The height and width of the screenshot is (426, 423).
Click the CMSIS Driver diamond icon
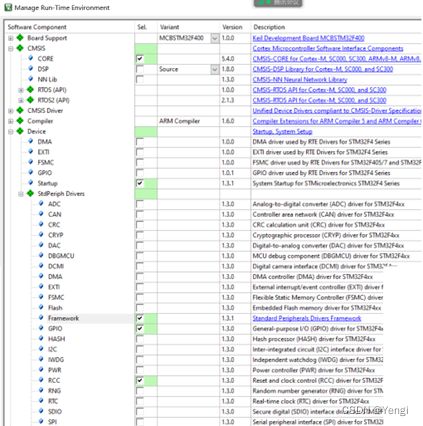pos(20,110)
